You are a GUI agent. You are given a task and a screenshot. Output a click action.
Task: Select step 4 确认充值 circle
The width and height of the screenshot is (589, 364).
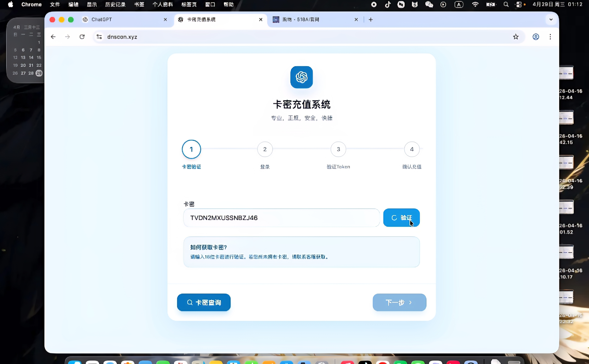coord(412,149)
